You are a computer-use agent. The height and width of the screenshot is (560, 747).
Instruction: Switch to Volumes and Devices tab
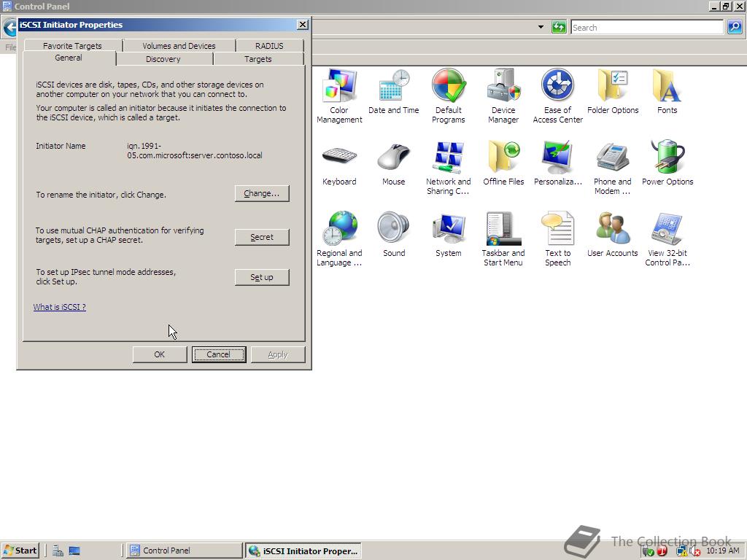[179, 46]
